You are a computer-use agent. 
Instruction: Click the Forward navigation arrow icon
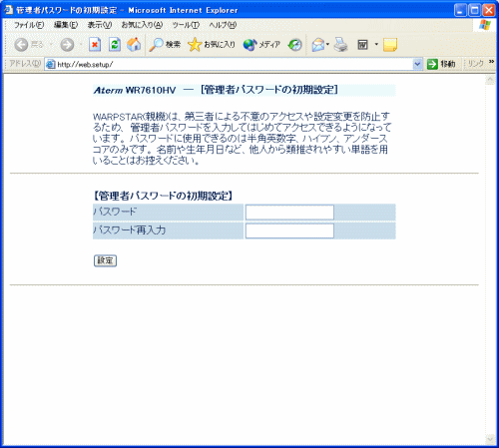point(67,45)
